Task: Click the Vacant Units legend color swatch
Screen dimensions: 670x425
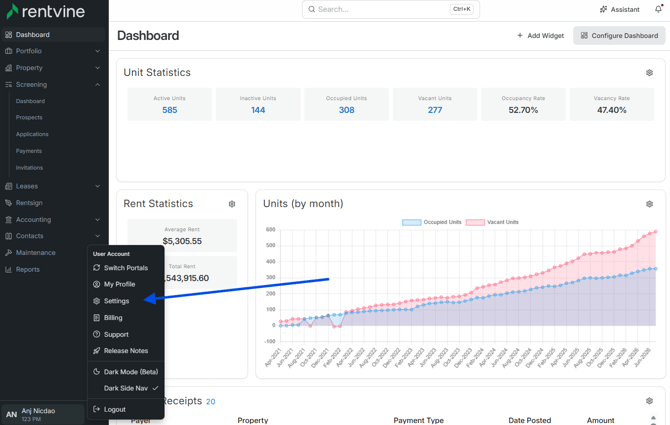Action: coord(475,222)
